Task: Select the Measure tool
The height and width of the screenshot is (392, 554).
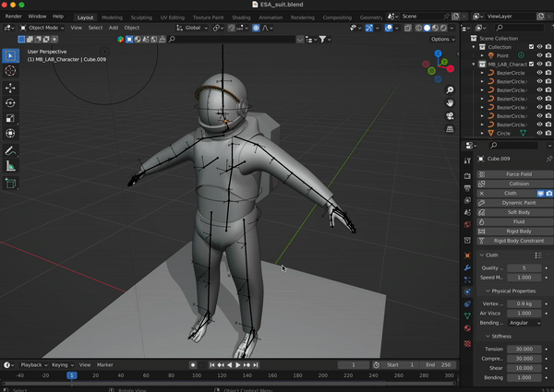Action: pos(11,166)
